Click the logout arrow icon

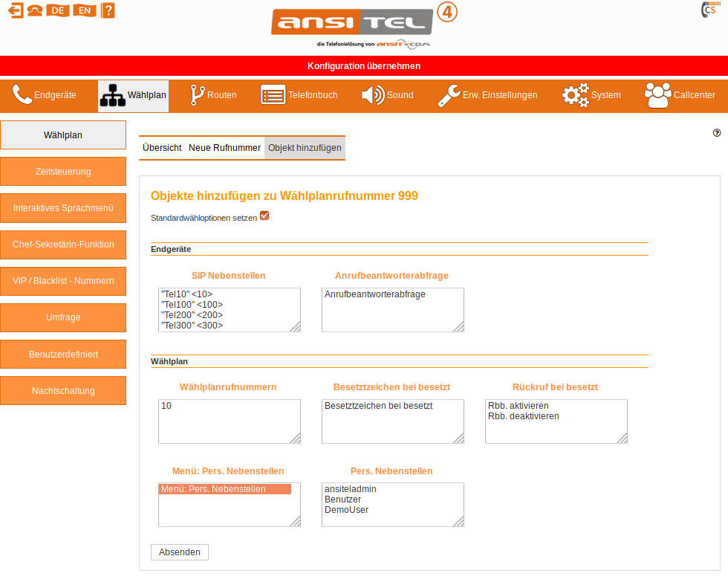pos(15,10)
